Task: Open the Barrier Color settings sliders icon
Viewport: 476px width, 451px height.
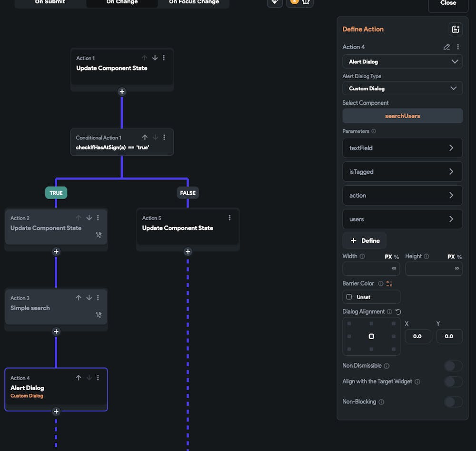Action: (389, 284)
